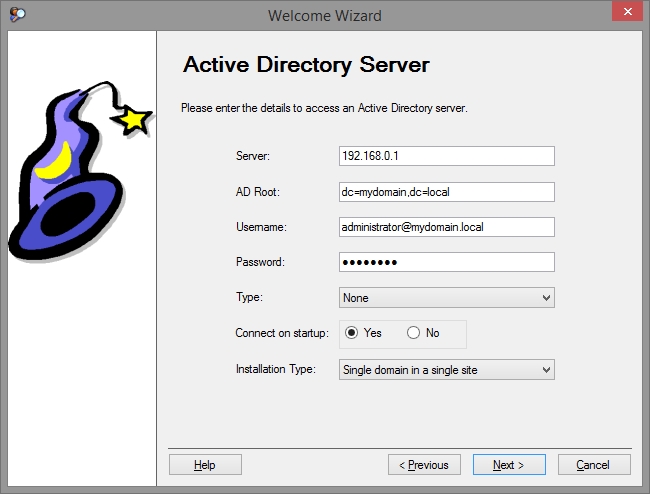Screen dimensions: 650x494
Task: Click the 'Connect on startup:' label
Action: [282, 333]
